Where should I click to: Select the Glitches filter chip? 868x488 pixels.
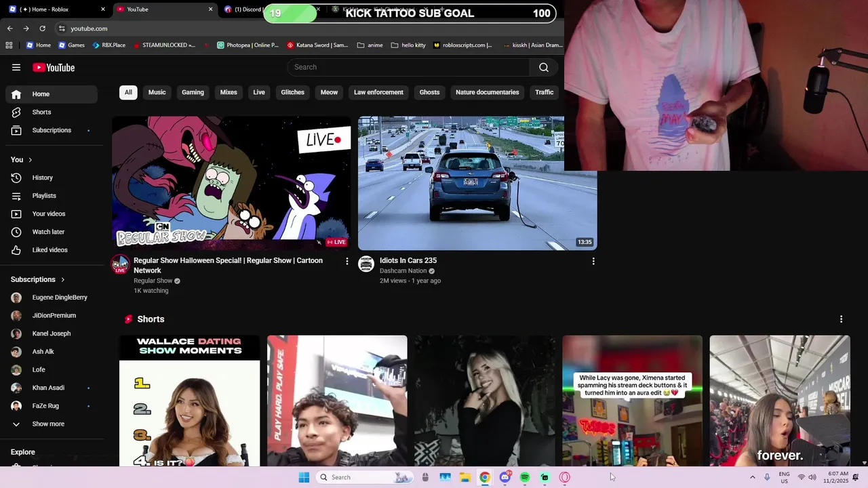(x=292, y=92)
